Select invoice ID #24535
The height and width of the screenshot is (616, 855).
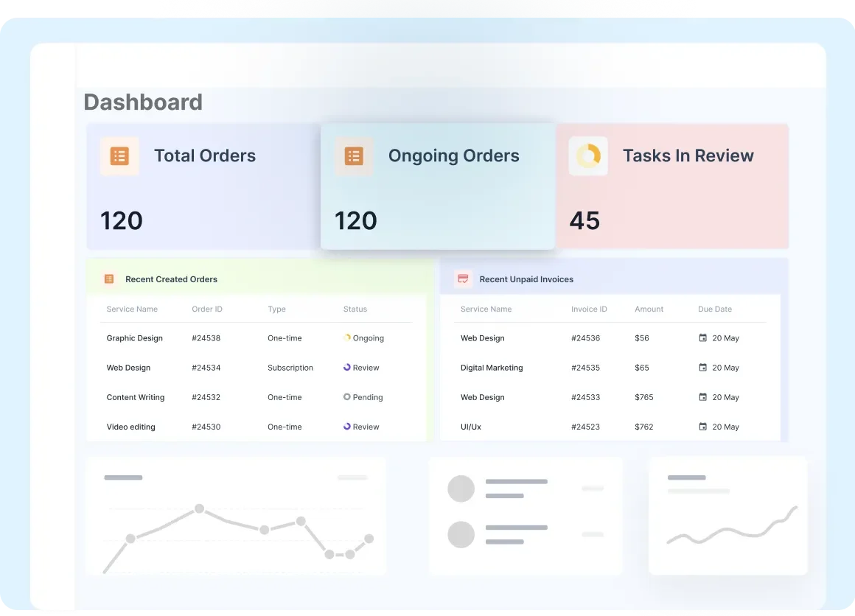585,368
